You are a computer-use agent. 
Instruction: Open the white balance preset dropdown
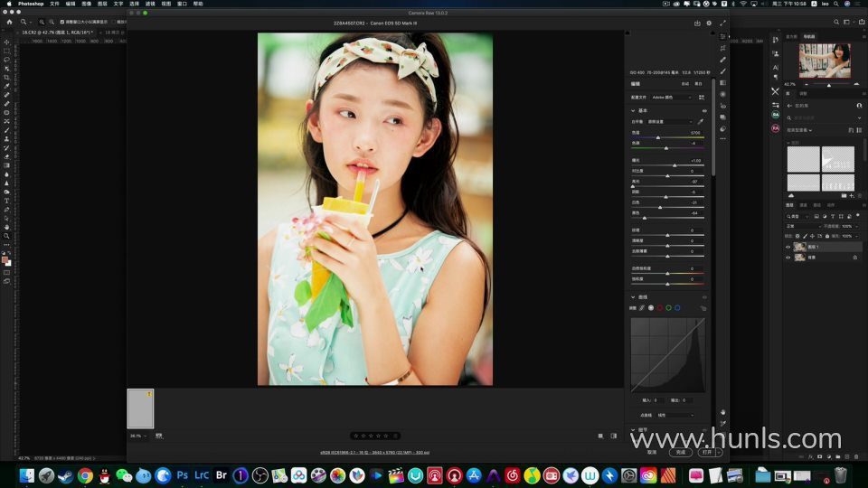tap(670, 122)
